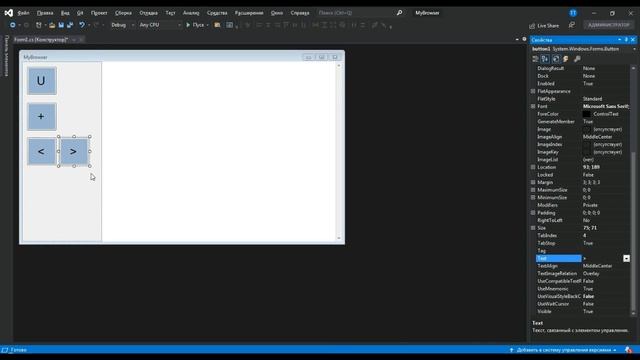Screen dimensions: 640x360
Task: Select the Visible property value True
Action: 588,311
